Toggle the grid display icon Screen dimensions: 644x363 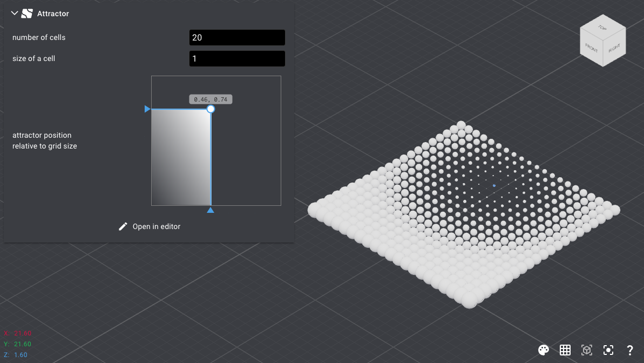tap(565, 350)
